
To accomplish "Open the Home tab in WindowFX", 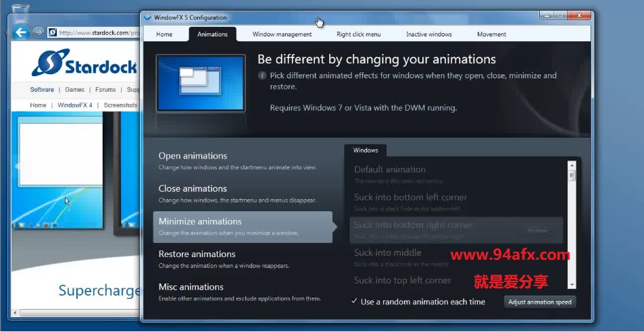I will click(x=164, y=34).
